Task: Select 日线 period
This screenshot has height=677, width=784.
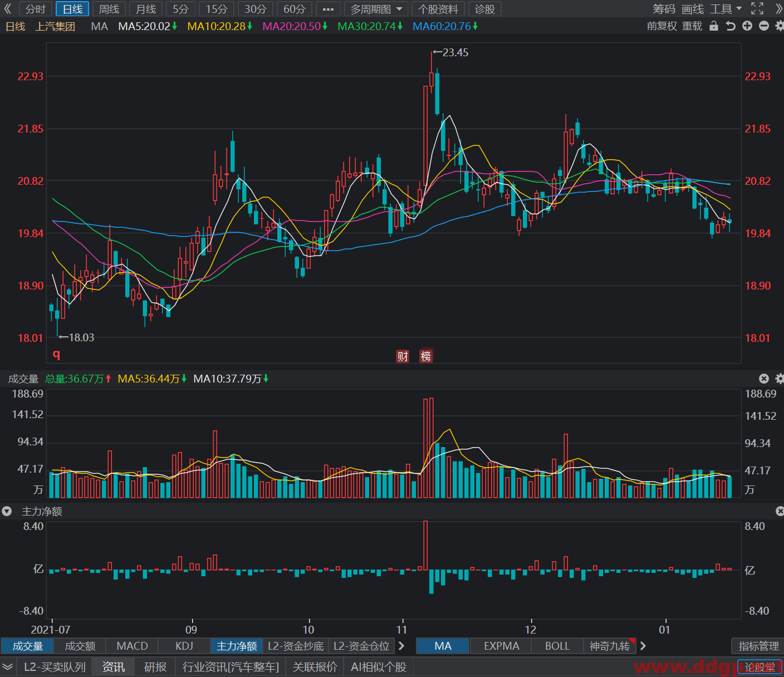Action: pyautogui.click(x=72, y=9)
